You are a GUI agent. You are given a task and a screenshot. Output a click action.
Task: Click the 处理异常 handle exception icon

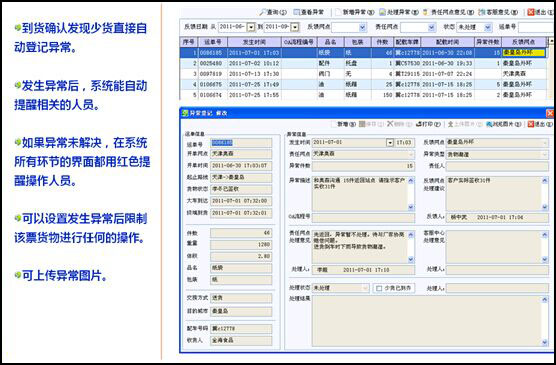click(399, 12)
